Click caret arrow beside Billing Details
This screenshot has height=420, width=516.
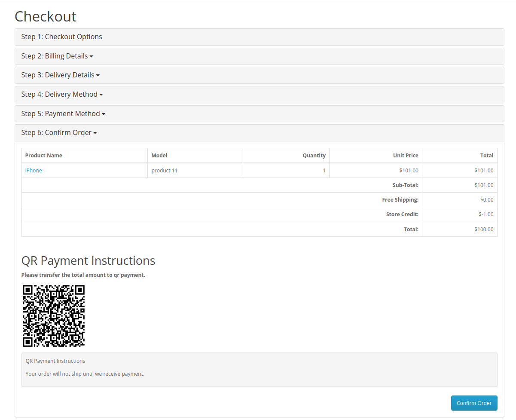tap(92, 57)
